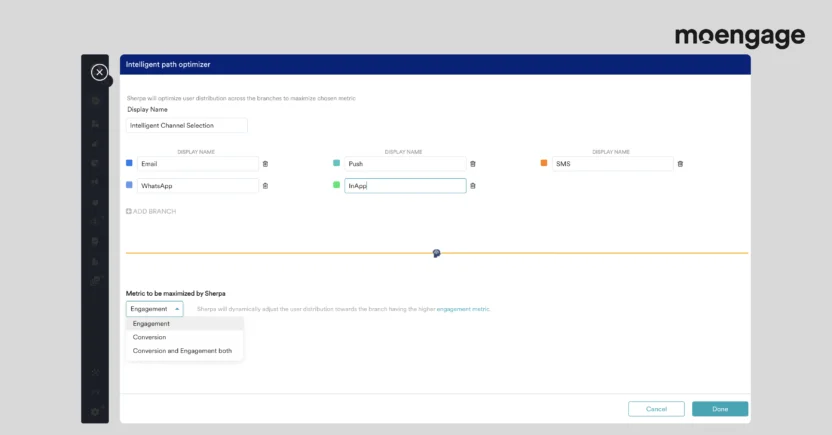Click the moengage logo
The width and height of the screenshot is (832, 435).
pyautogui.click(x=740, y=37)
